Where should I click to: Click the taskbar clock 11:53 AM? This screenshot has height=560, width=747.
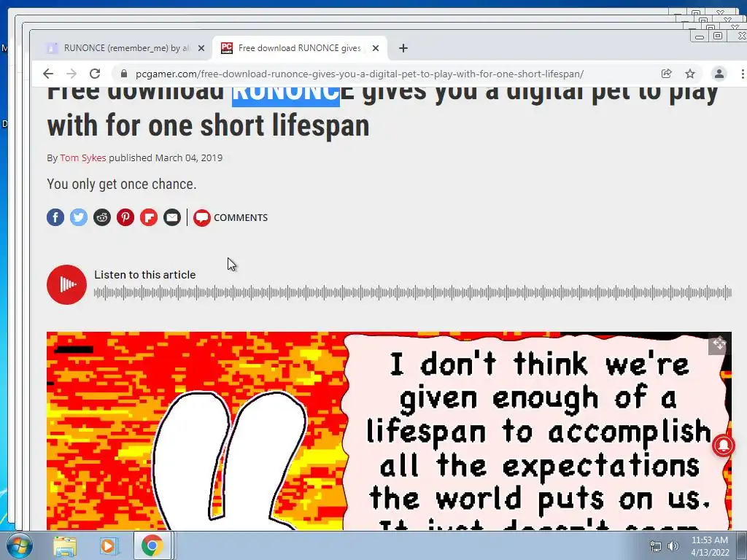[x=710, y=540]
